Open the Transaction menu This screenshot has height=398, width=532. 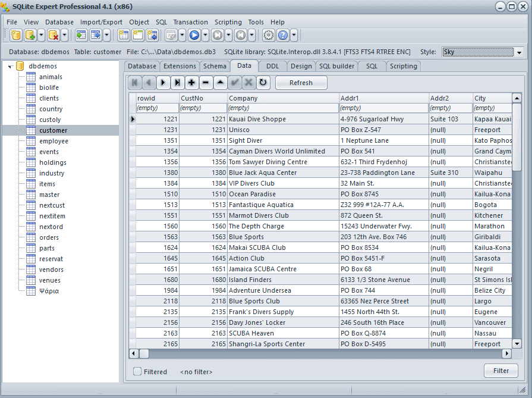pos(190,22)
